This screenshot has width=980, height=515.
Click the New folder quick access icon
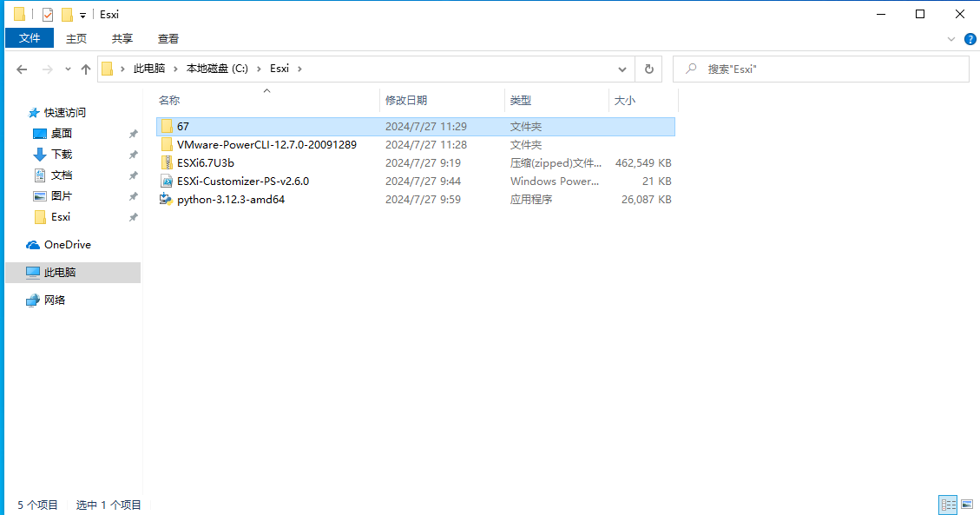point(67,15)
